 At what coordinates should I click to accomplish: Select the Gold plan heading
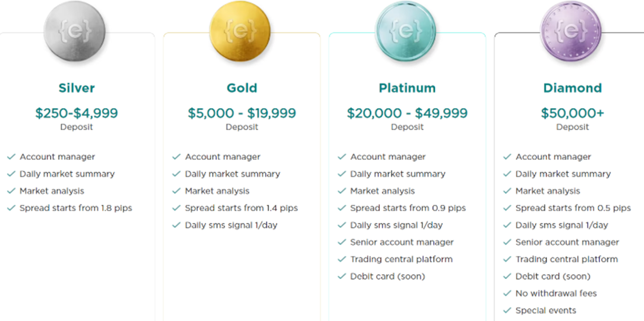242,88
